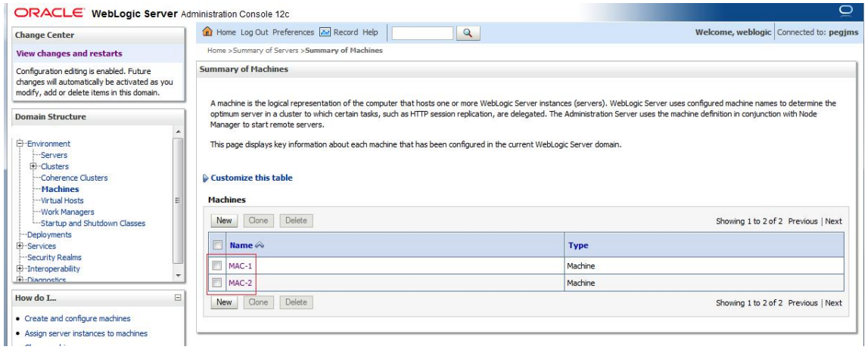Screen dimensions: 868x356
Task: Select Interoperability tree item label
Action: point(54,268)
